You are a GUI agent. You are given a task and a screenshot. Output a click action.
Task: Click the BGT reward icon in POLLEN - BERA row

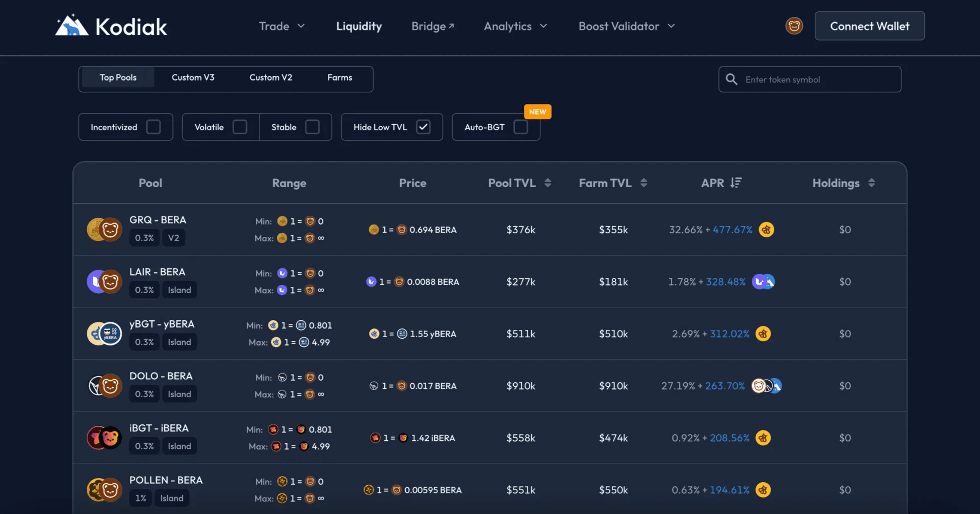pyautogui.click(x=763, y=490)
